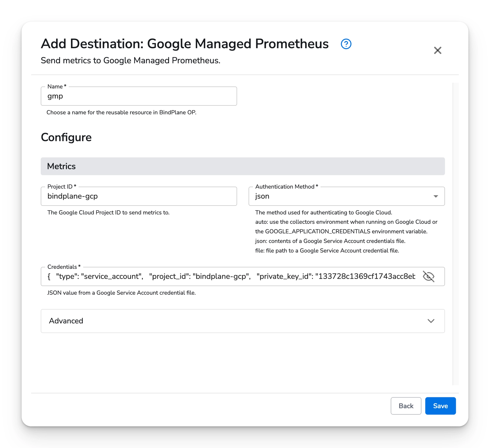Screen dimensions: 490x448
Task: Click "JSON value from a Google Service Account" hint
Action: [x=121, y=293]
